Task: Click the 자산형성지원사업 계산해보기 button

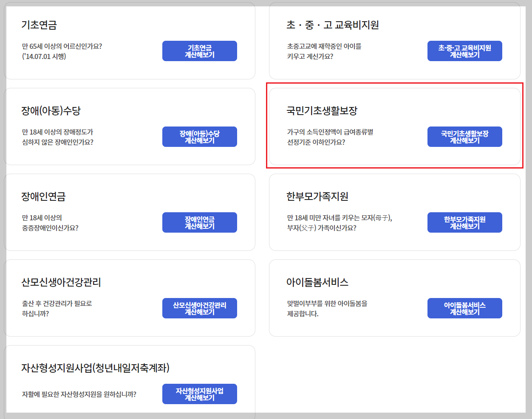Action: (x=199, y=394)
